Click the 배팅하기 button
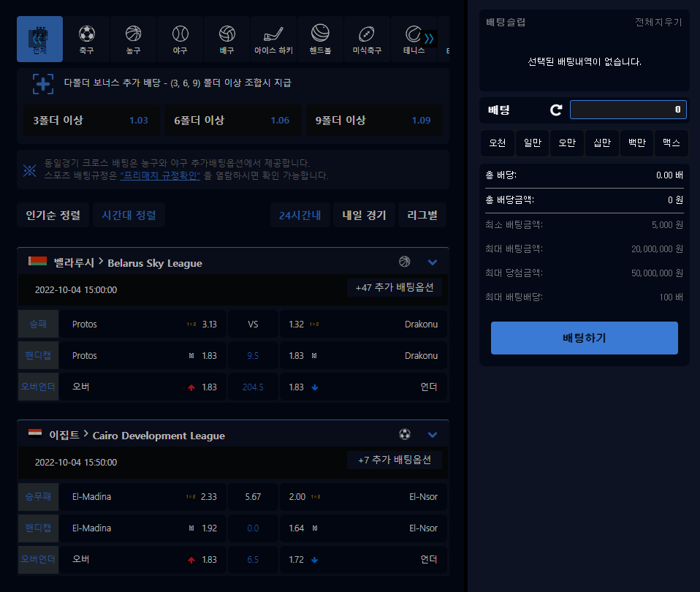 click(584, 338)
